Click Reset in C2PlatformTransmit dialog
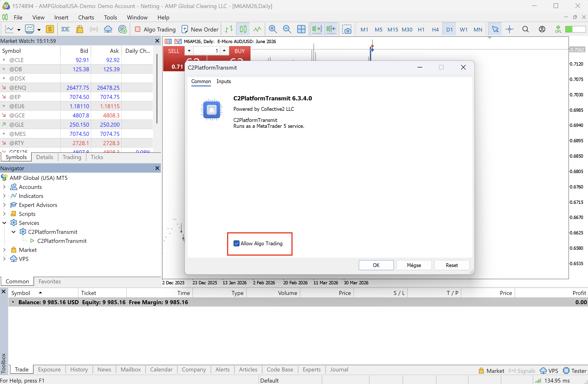588x384 pixels. [x=452, y=265]
